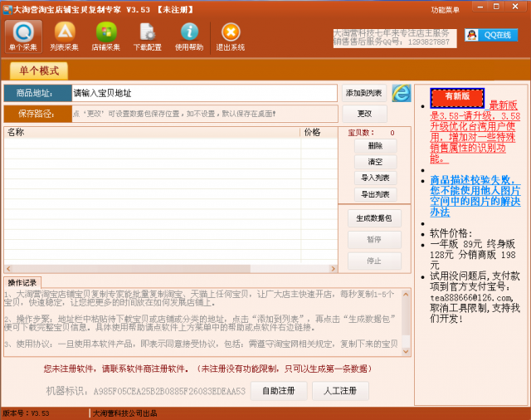531x420 pixels.
Task: Select the 单个采集 toolbar icon
Action: [23, 37]
